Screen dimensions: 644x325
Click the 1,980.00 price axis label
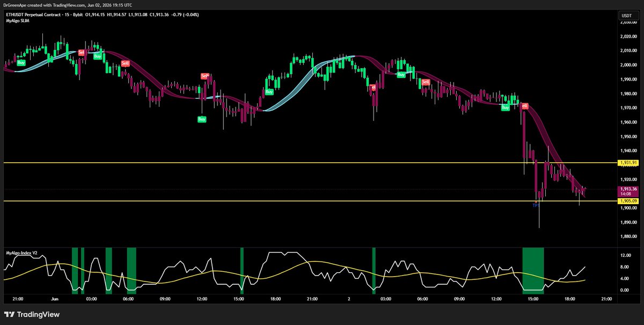627,94
